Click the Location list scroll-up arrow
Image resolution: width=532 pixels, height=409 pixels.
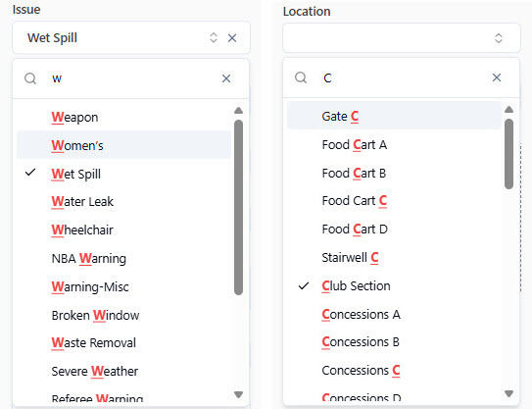point(508,110)
